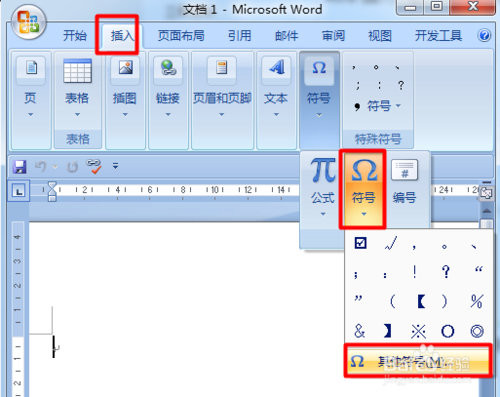
Task: Insert the ampersand symbol
Action: click(x=359, y=331)
